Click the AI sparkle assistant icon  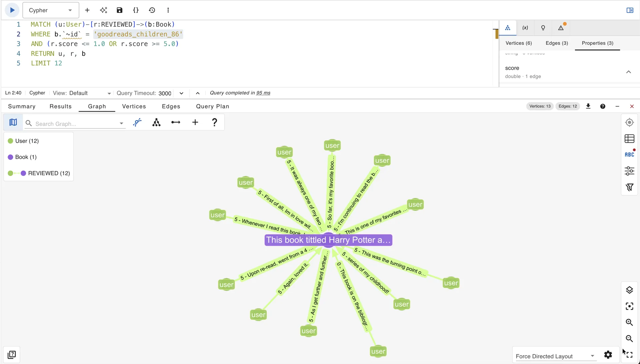103,10
